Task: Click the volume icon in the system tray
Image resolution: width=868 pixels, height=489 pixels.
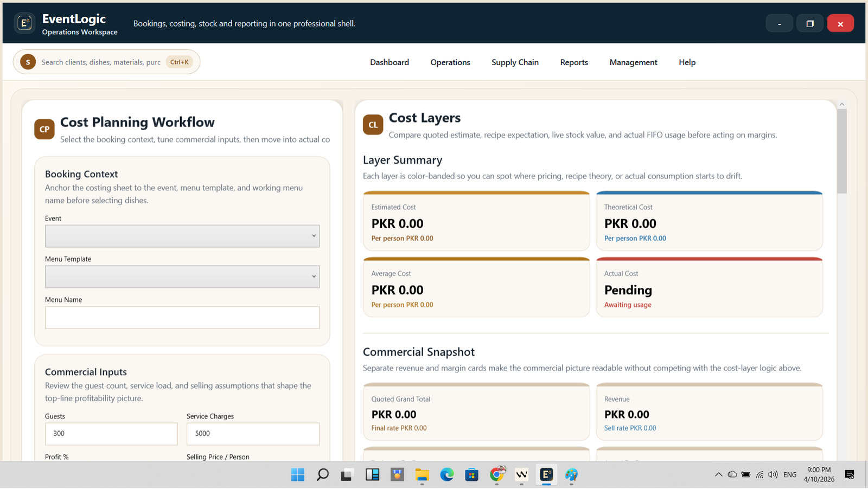Action: 773,474
